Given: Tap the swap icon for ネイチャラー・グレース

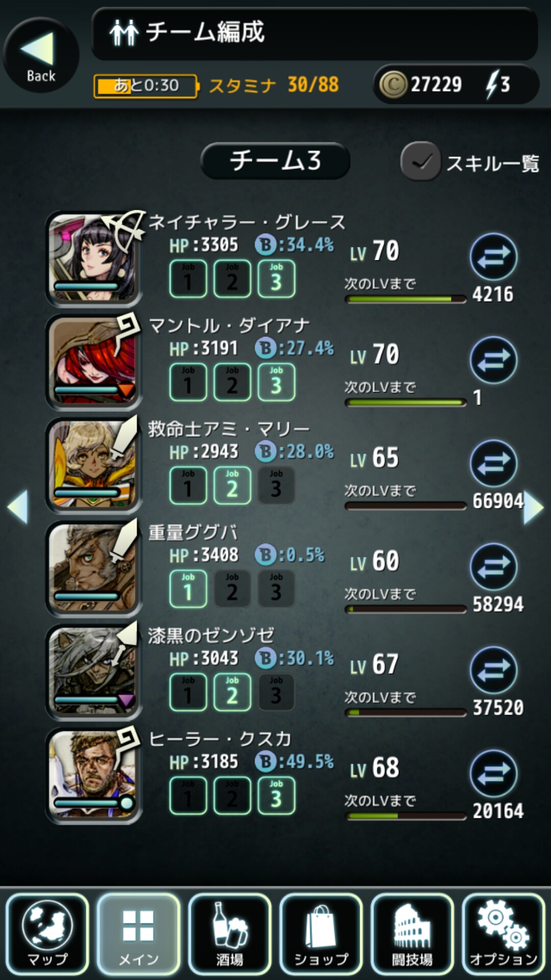Looking at the screenshot, I should pyautogui.click(x=493, y=256).
